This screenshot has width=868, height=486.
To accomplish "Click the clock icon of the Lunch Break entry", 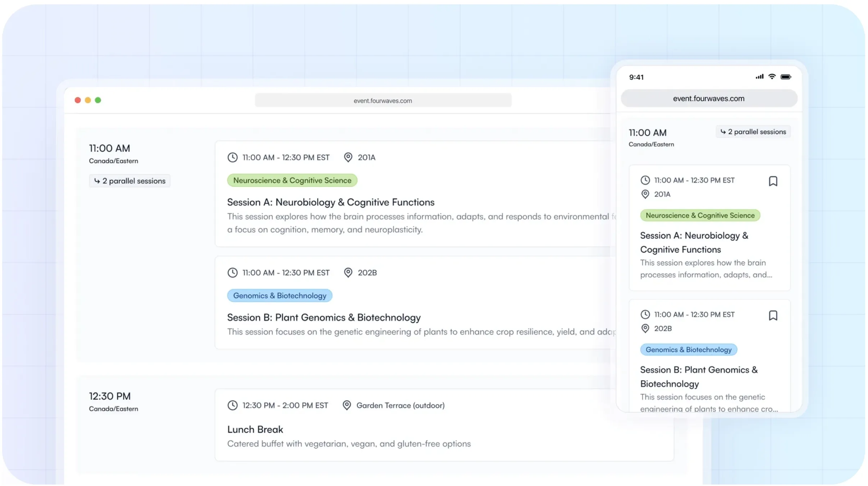I will [233, 405].
